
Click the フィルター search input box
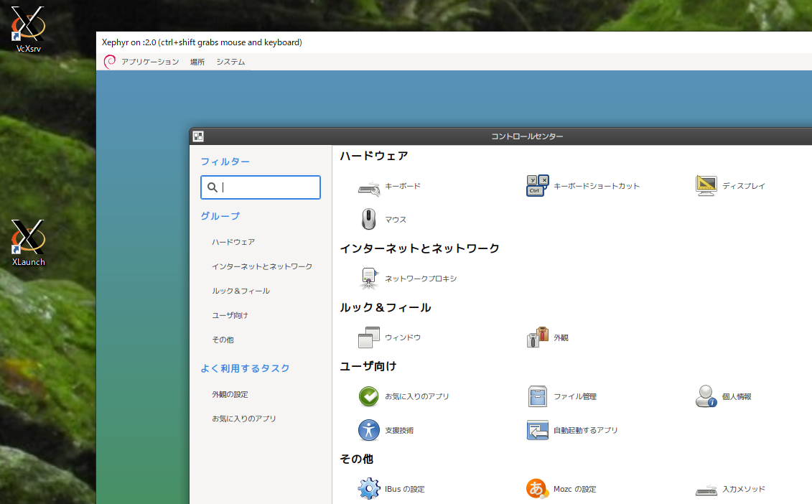click(x=260, y=187)
